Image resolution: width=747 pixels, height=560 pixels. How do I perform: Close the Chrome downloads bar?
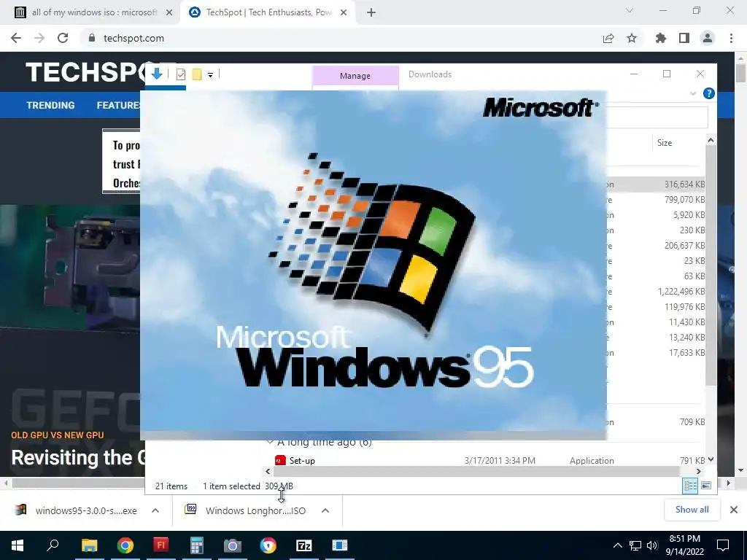click(x=734, y=510)
